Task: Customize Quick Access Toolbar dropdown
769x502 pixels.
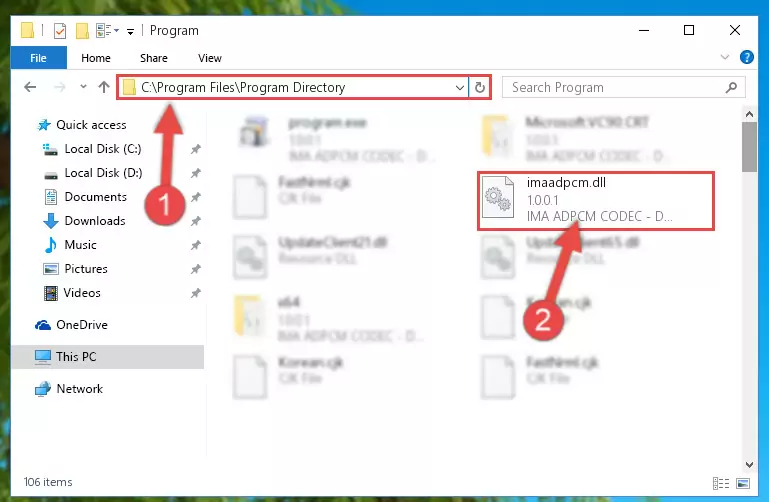Action: [130, 31]
